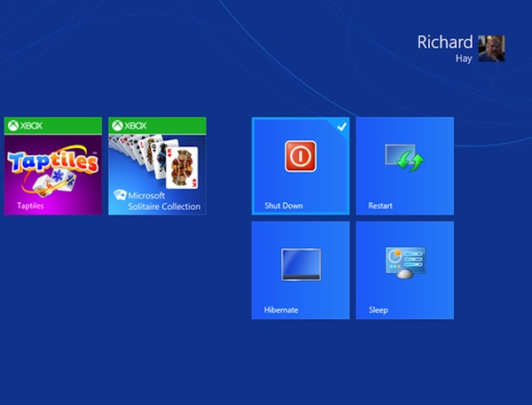Click Richard Hay's profile picture
The image size is (532, 405).
491,49
